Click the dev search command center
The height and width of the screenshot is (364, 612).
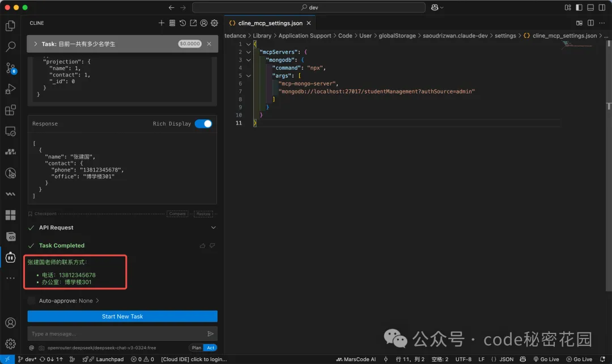(x=309, y=7)
